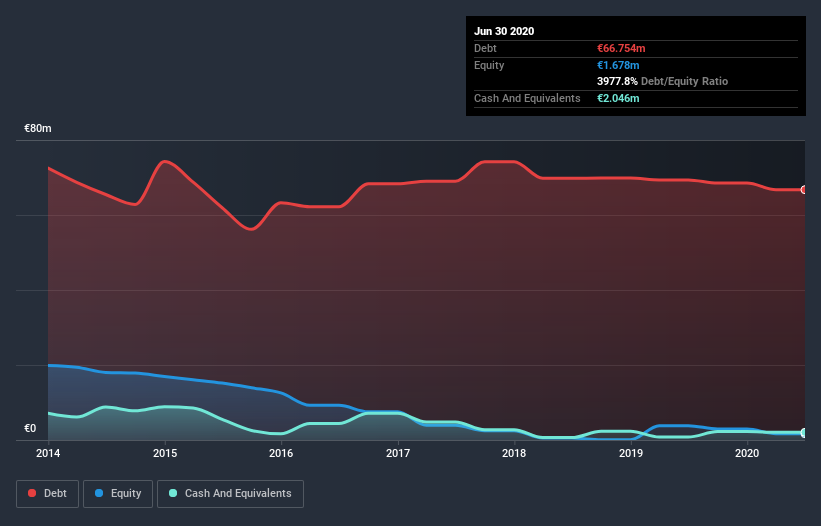Click the 2019 x-axis label
The width and height of the screenshot is (821, 526).
(631, 453)
